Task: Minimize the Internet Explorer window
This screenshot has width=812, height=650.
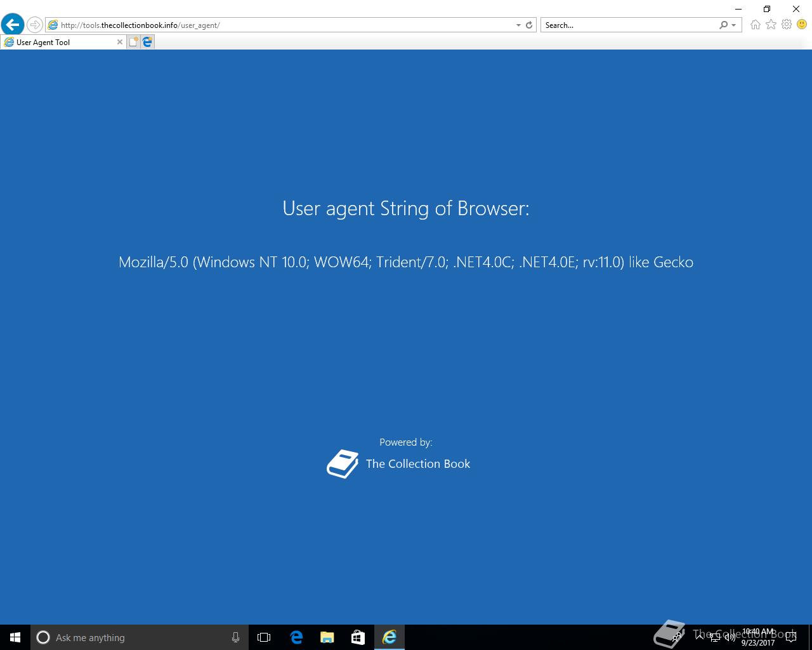Action: [738, 9]
